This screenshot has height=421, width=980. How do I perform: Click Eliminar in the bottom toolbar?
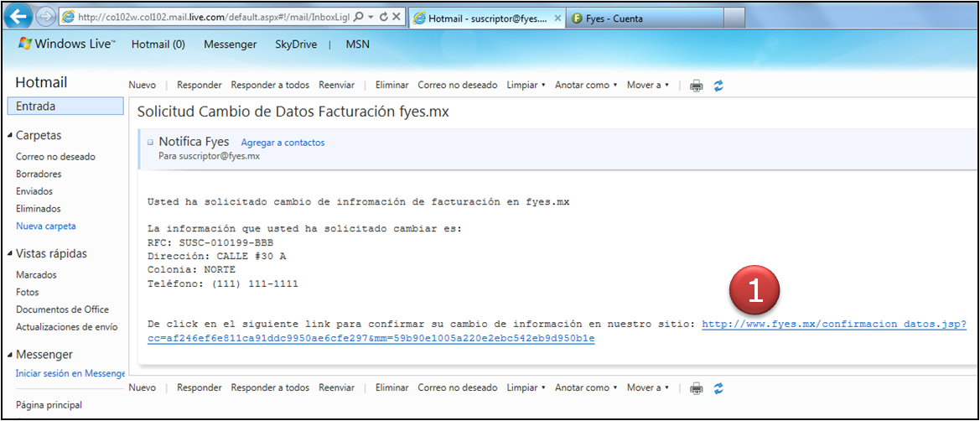pos(391,387)
